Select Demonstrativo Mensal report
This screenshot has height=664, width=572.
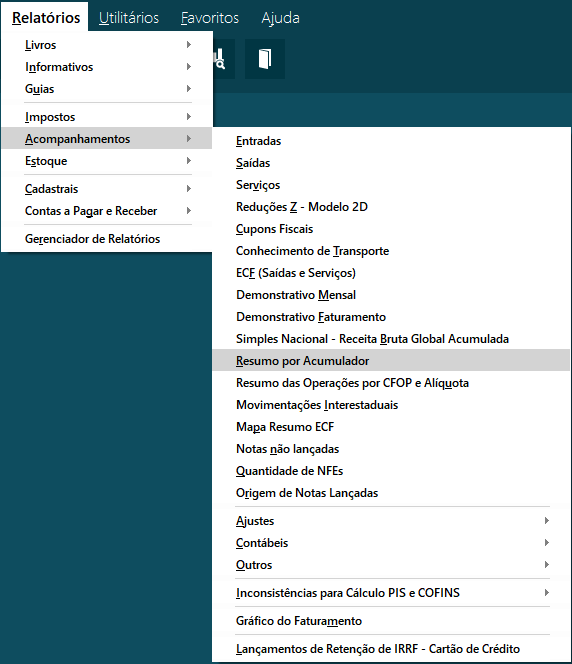click(x=391, y=295)
